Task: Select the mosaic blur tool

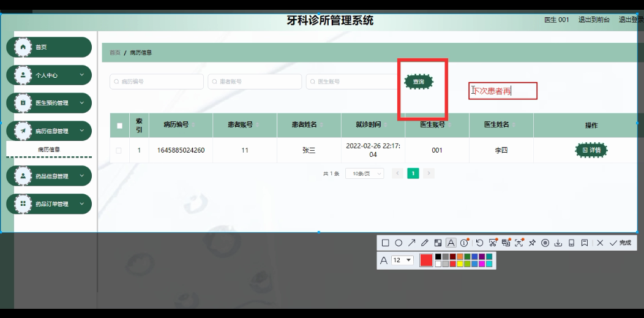Action: (438, 243)
